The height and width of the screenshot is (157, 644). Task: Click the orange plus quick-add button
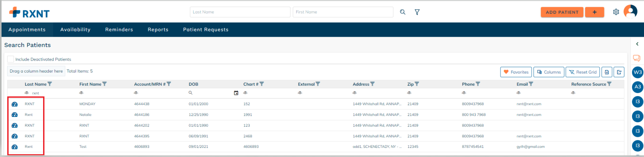click(594, 12)
